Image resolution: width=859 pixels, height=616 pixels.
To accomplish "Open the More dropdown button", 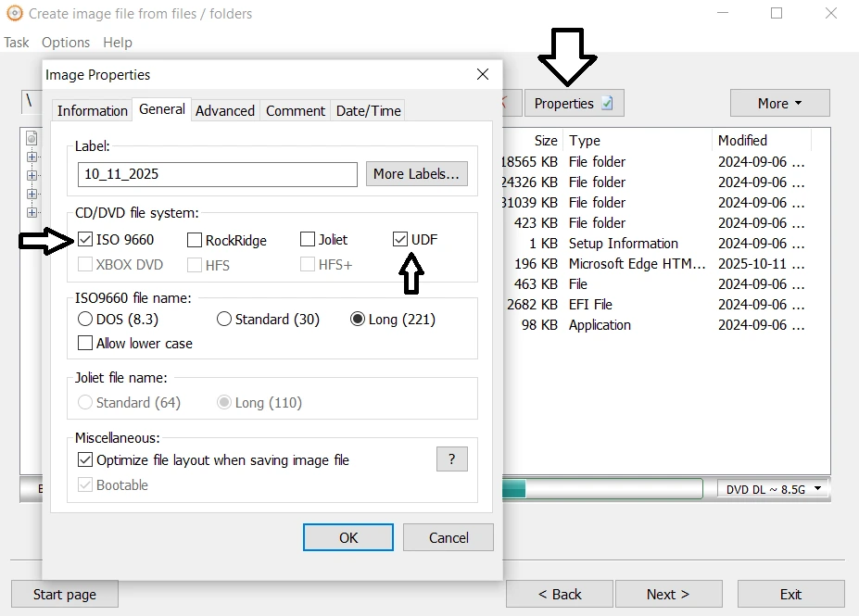I will [779, 104].
